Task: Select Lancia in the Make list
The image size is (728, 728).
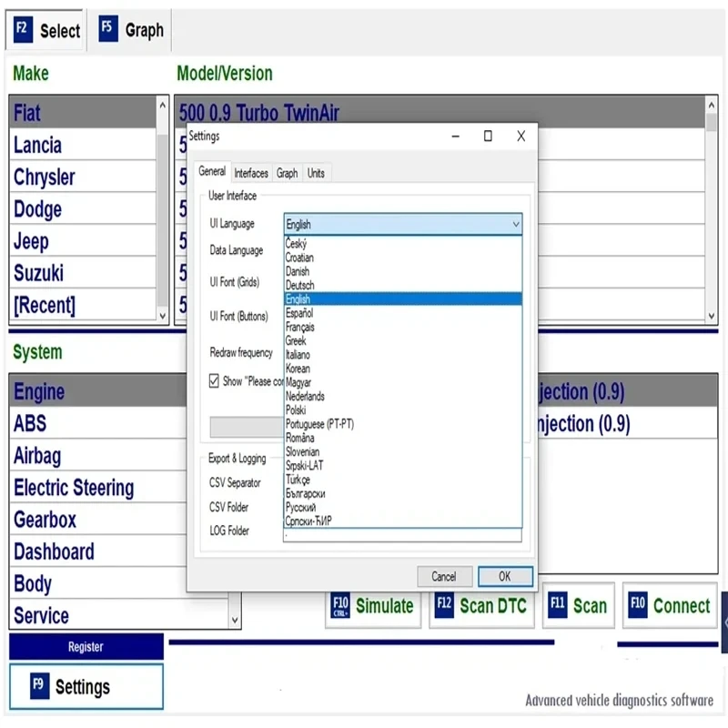Action: (x=83, y=145)
